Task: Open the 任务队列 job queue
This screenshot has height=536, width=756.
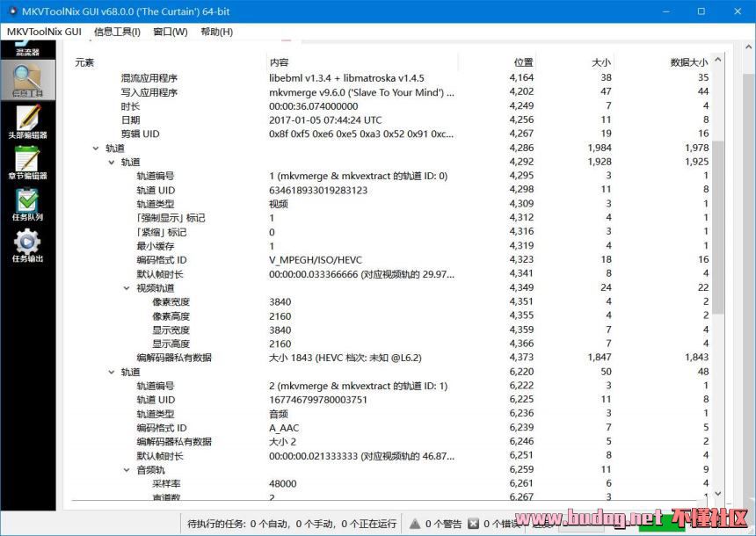Action: [x=27, y=204]
